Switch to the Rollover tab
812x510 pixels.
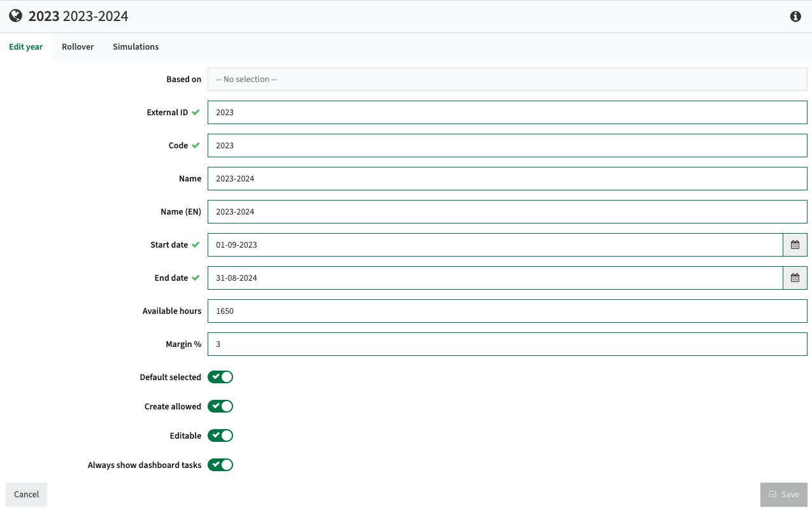pyautogui.click(x=78, y=46)
